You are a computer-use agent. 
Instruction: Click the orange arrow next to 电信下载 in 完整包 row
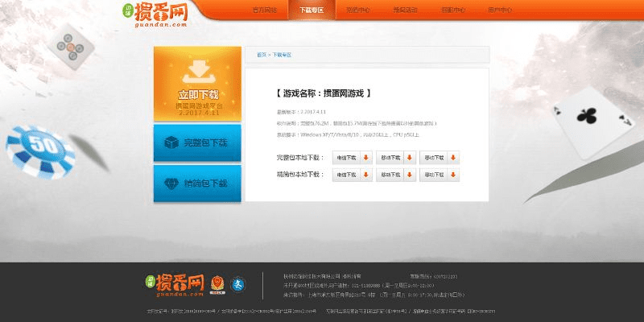pyautogui.click(x=366, y=158)
